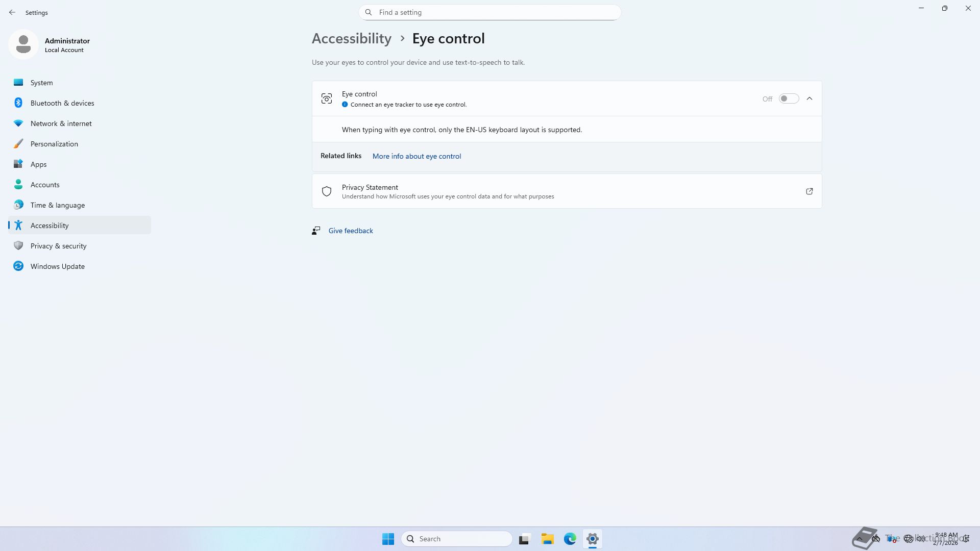Click the search magnifier in the Find a setting box
Image resolution: width=980 pixels, height=551 pixels.
click(369, 12)
